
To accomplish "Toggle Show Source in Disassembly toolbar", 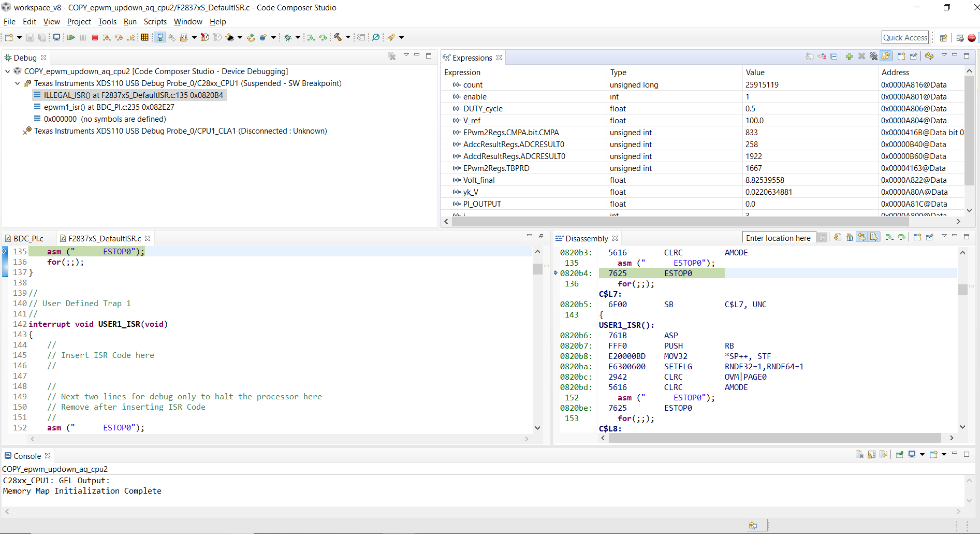I will click(x=874, y=237).
